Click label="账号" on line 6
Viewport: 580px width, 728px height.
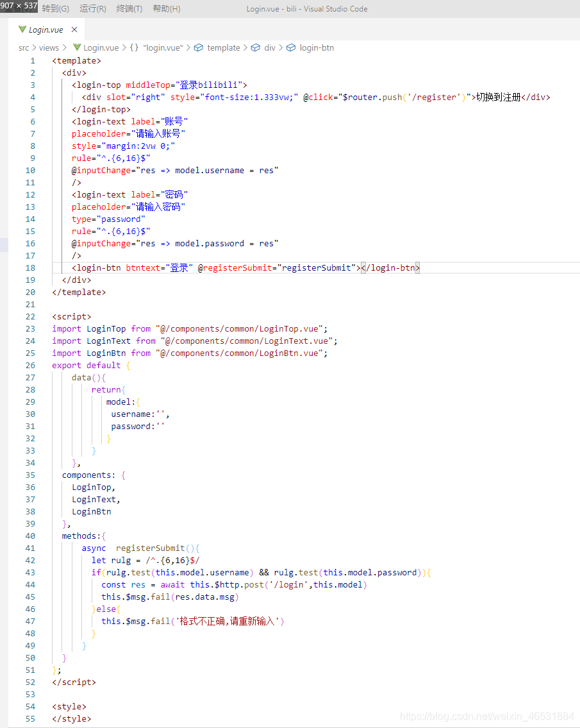pos(159,122)
